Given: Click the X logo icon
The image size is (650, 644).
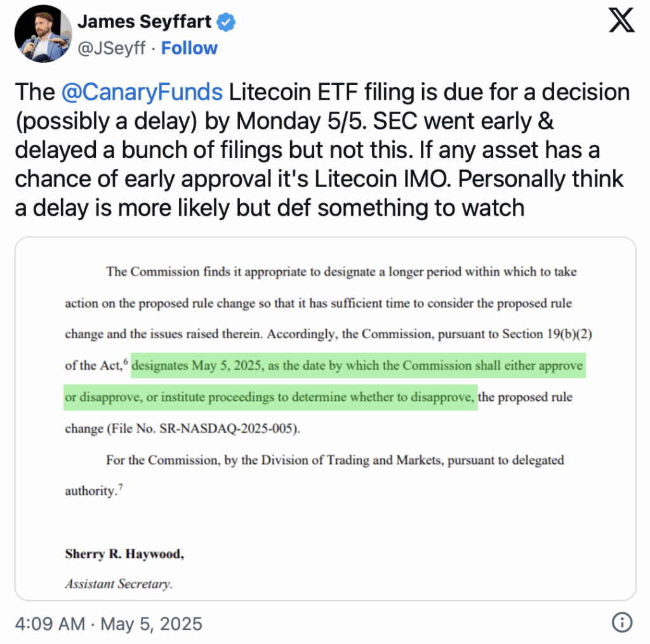Looking at the screenshot, I should pyautogui.click(x=621, y=21).
